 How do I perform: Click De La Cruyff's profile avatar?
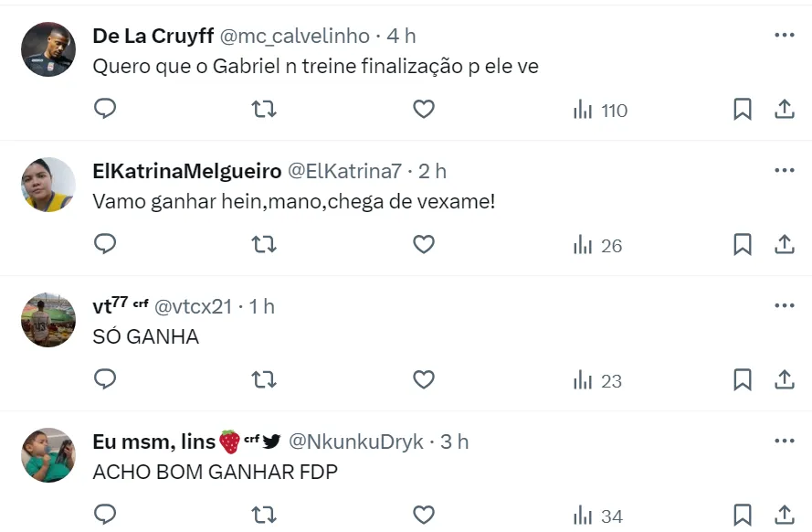[47, 49]
